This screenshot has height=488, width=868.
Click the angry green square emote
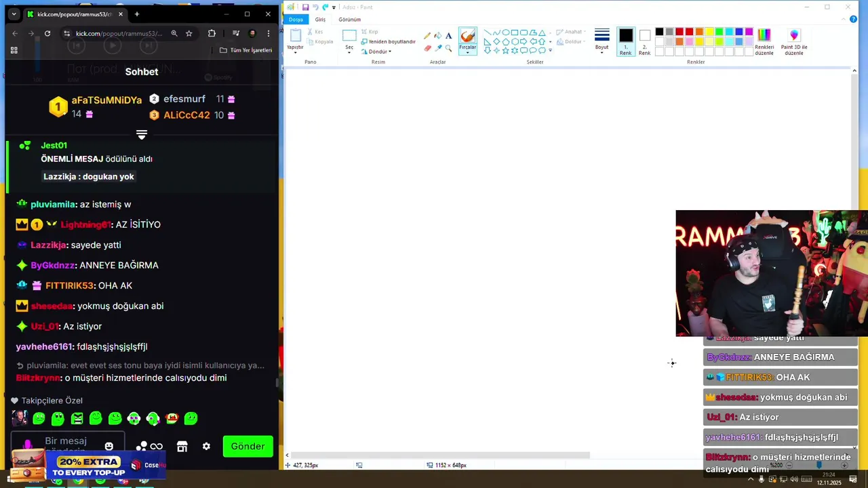click(x=77, y=418)
